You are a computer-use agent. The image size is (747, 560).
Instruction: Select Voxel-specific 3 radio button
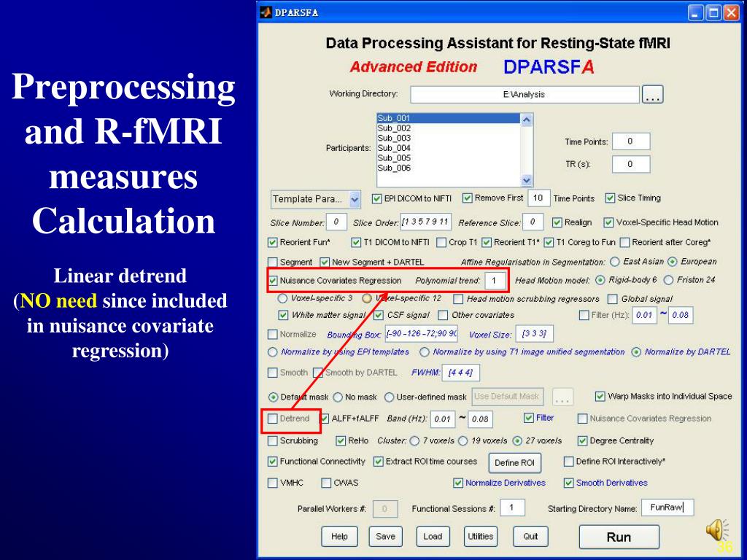282,298
